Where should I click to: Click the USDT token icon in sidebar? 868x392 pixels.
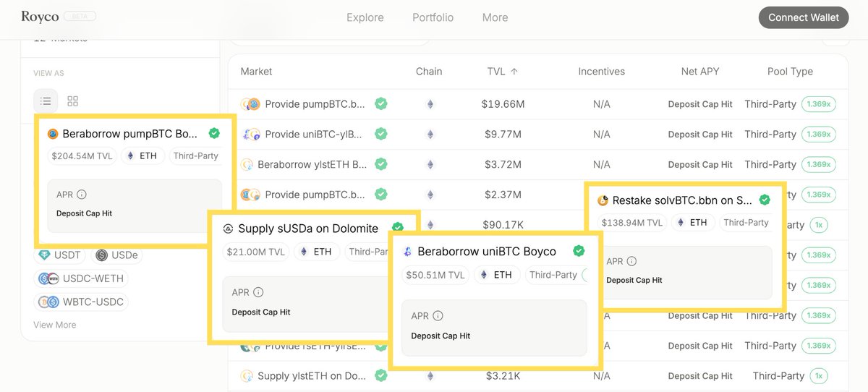(x=46, y=255)
